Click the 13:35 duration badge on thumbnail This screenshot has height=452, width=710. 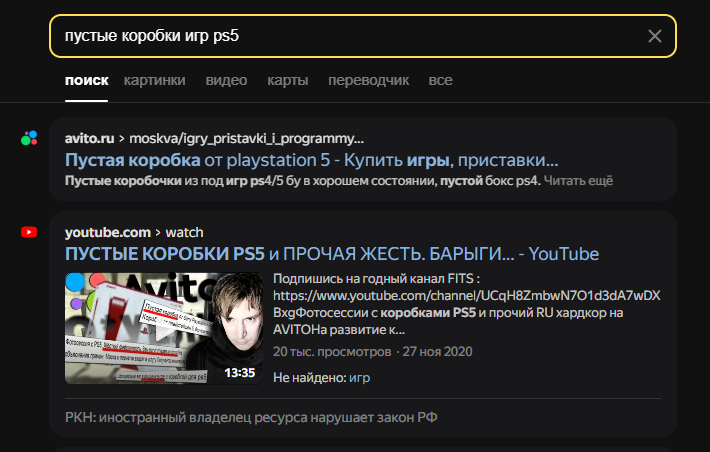coord(240,373)
